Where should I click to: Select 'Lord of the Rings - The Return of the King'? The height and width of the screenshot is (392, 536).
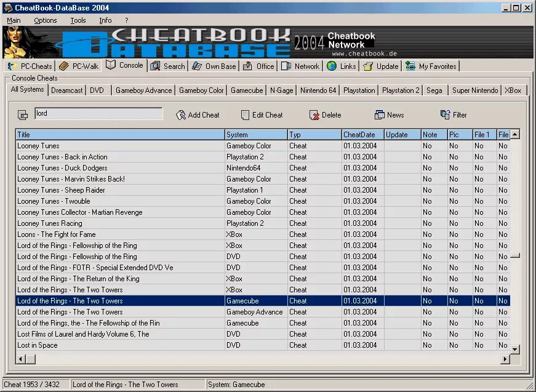point(263,279)
